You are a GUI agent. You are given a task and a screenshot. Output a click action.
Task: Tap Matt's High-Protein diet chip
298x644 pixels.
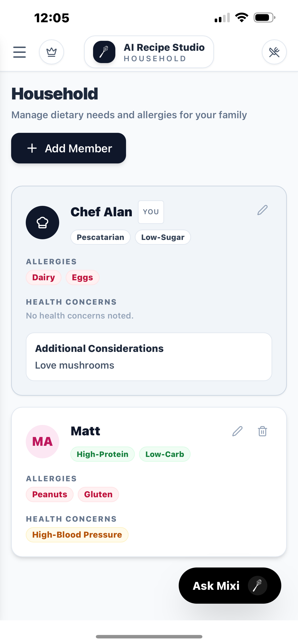click(102, 454)
